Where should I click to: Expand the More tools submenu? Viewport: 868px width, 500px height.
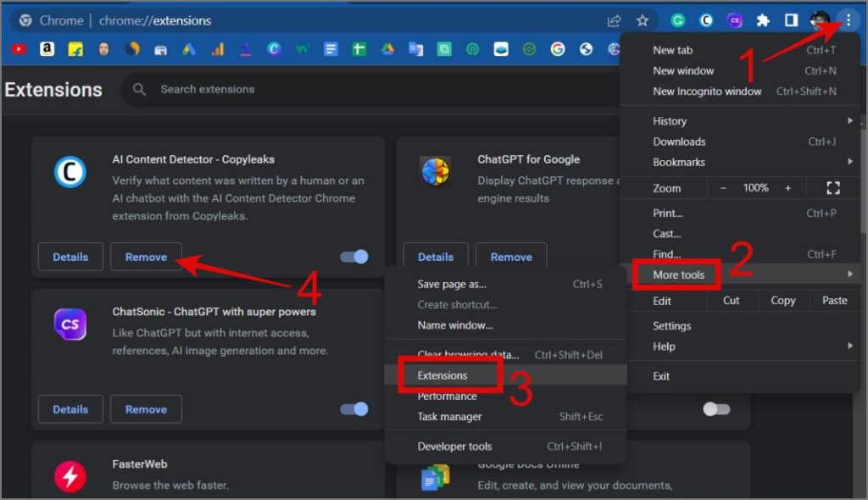[678, 275]
